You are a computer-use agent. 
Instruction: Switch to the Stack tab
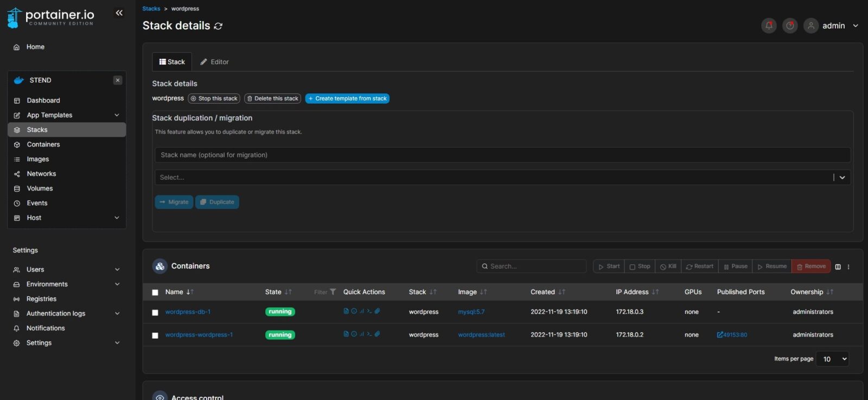tap(172, 62)
